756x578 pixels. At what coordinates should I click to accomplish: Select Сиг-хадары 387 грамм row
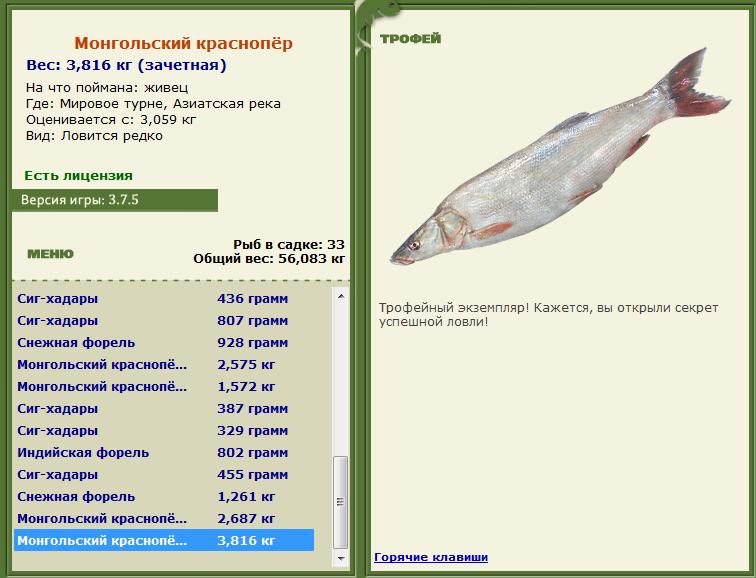(164, 409)
